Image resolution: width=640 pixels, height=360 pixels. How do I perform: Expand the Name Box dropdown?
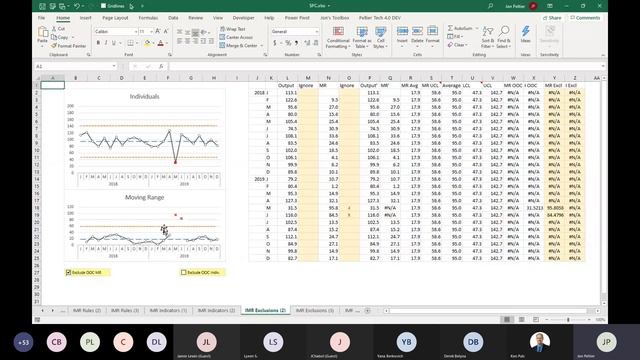114,66
